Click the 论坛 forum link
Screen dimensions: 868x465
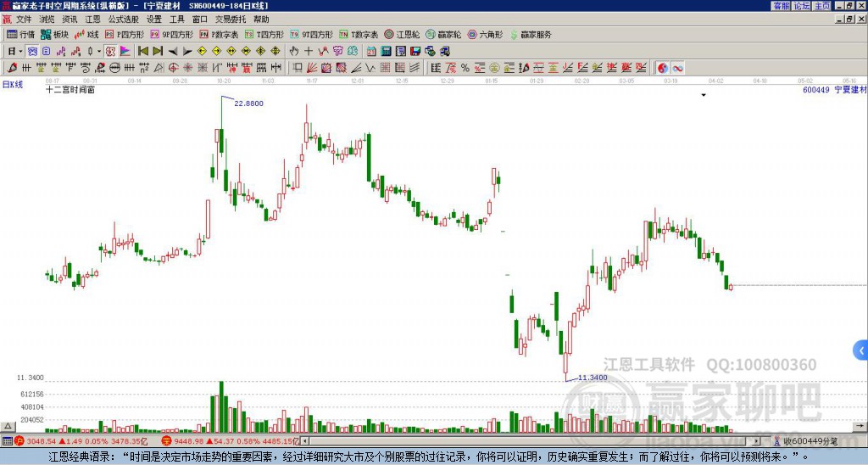tap(801, 6)
